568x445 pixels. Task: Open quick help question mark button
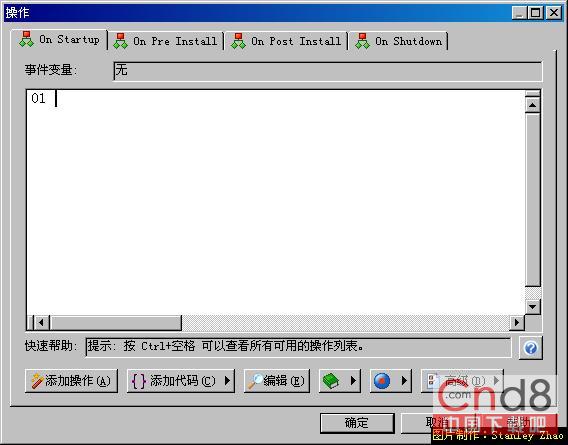(531, 348)
